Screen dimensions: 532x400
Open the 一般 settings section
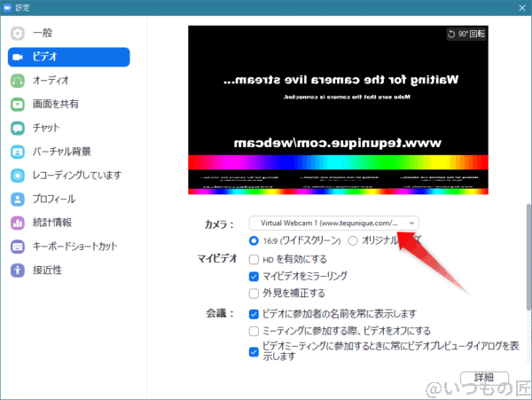click(43, 33)
